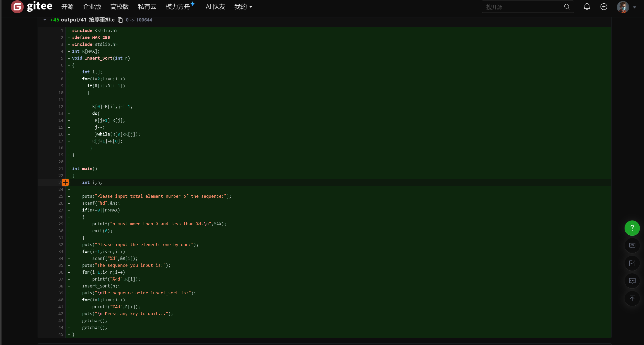
Task: Open the chat message floating icon
Action: pyautogui.click(x=632, y=281)
